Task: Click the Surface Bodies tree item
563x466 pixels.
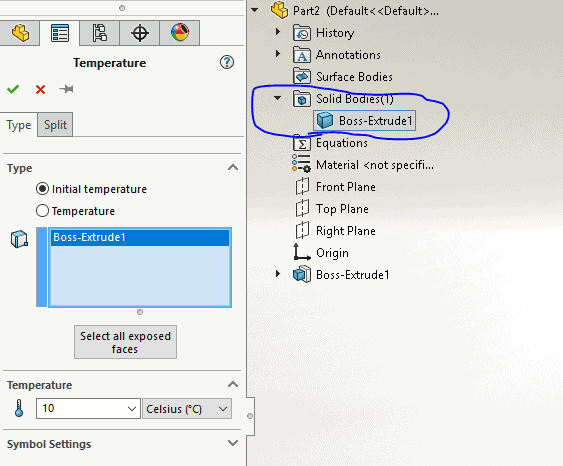Action: coord(354,77)
